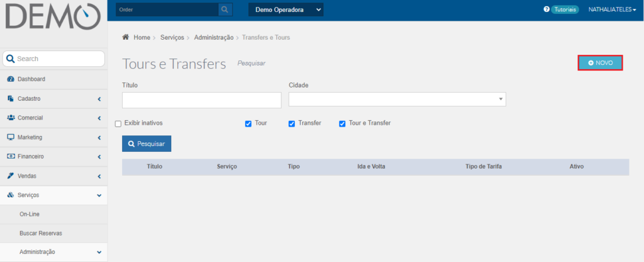Click the magnifier icon in sidebar Search
Screen dimensions: 644x262
tap(10, 59)
